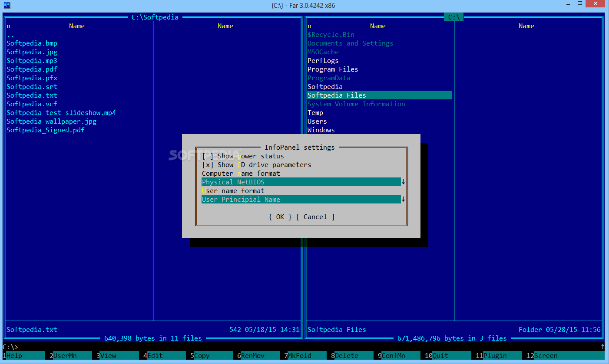Click the 2 UserMn key bar item
This screenshot has height=364, width=609.
pos(71,356)
